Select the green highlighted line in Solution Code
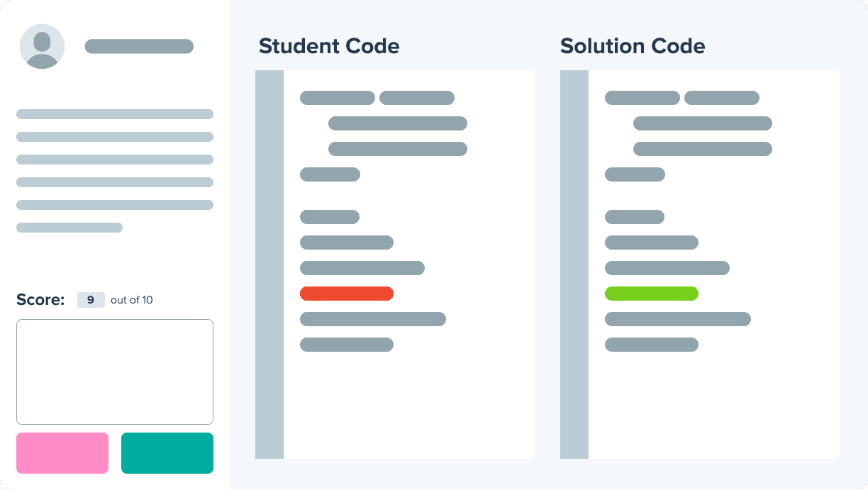Screen dimensions: 868x490 click(x=652, y=294)
